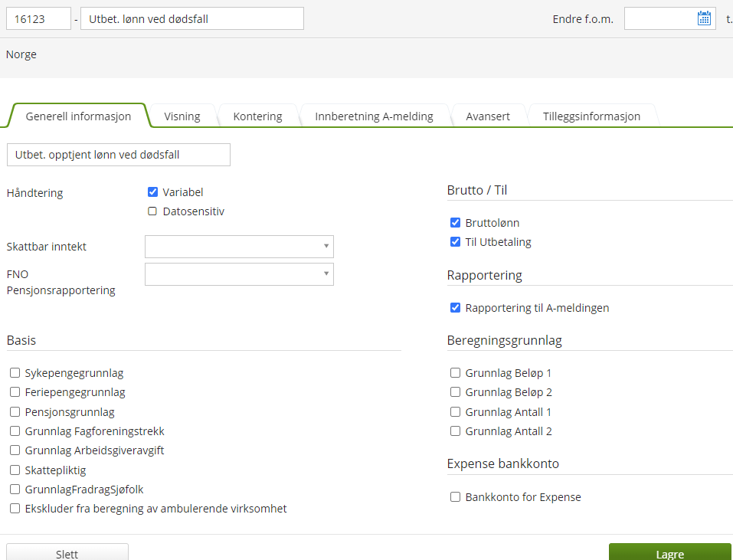This screenshot has height=560, width=733.
Task: Uncheck the Variabel checkbox
Action: [x=152, y=192]
